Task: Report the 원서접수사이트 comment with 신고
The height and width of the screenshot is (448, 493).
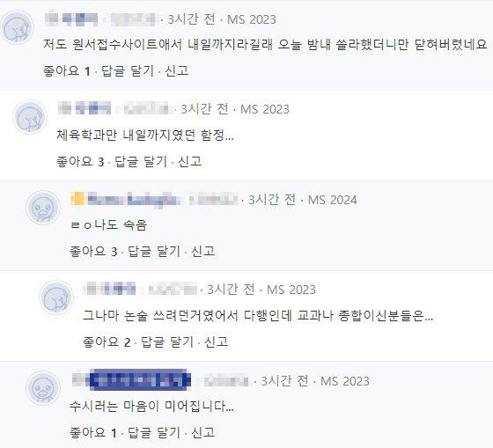Action: 177,70
